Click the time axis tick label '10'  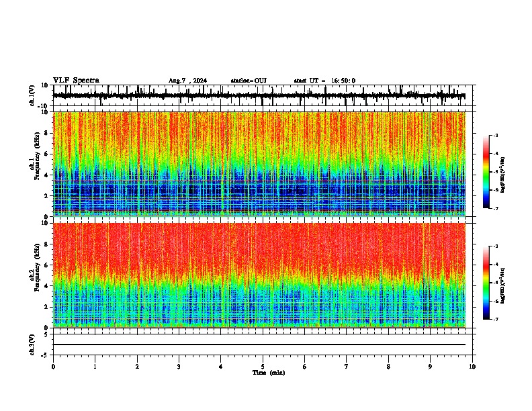(x=472, y=367)
